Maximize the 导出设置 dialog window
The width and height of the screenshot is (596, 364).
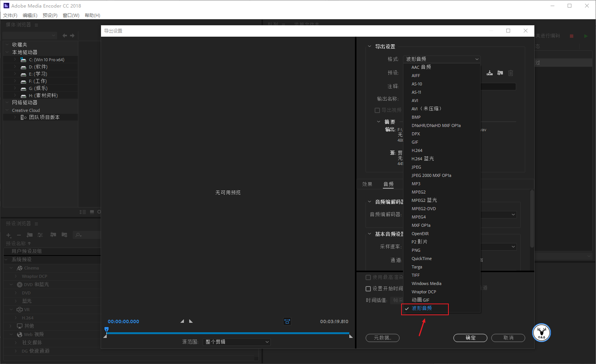coord(508,31)
